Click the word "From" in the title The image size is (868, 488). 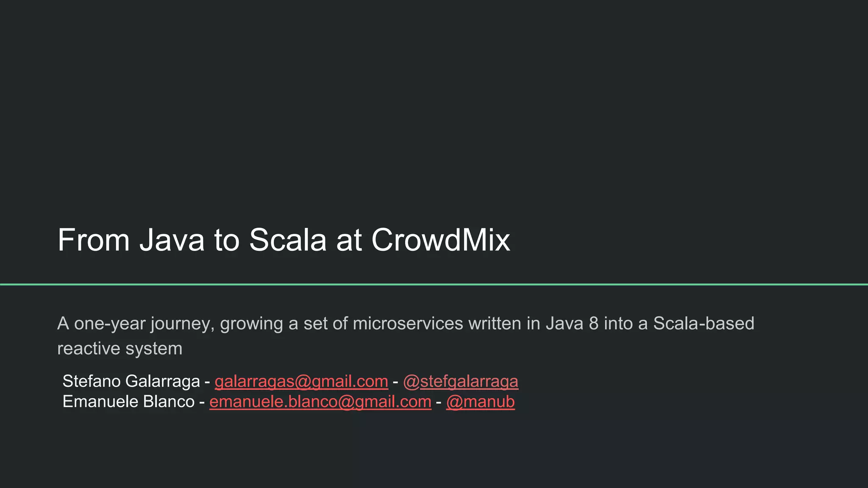[94, 240]
